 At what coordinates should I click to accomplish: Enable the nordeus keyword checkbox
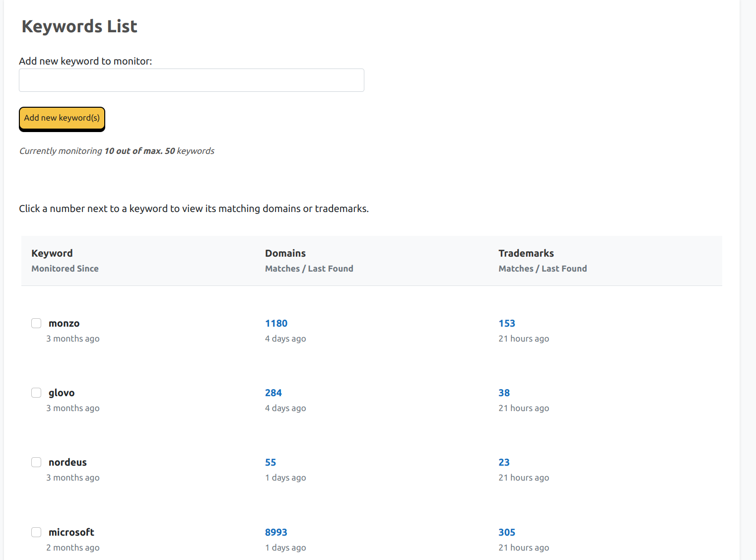pyautogui.click(x=36, y=462)
